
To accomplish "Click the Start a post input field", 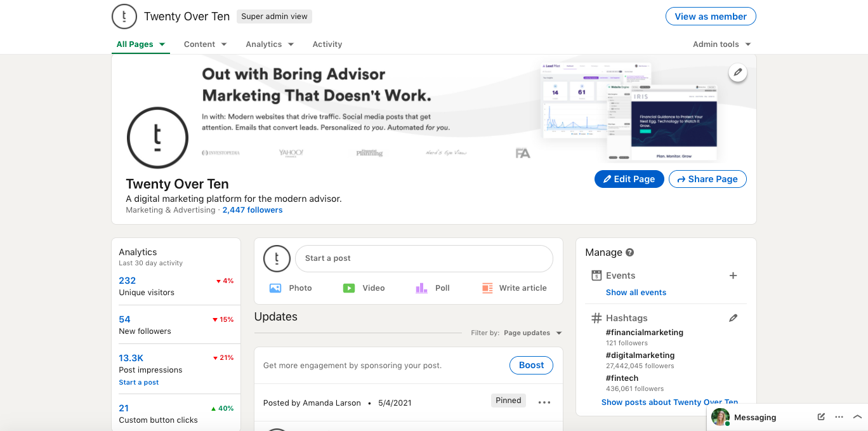I will [424, 258].
